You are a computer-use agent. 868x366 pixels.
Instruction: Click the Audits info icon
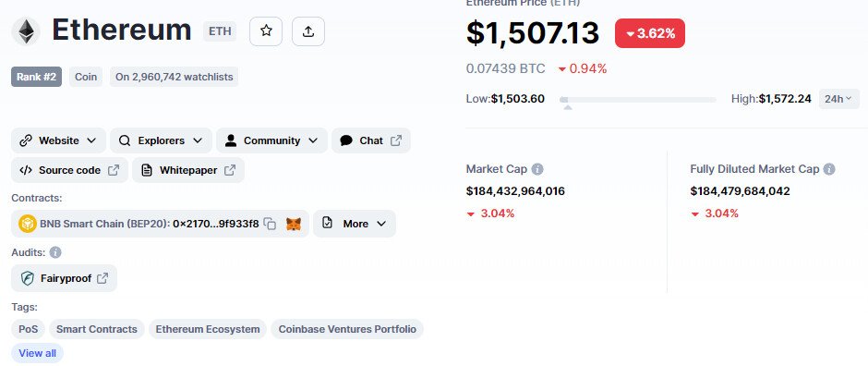55,252
